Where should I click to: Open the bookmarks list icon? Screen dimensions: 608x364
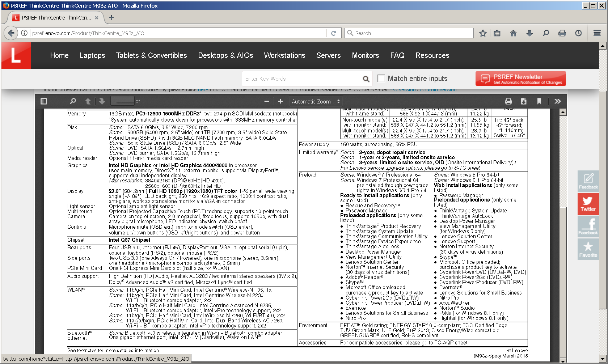497,33
